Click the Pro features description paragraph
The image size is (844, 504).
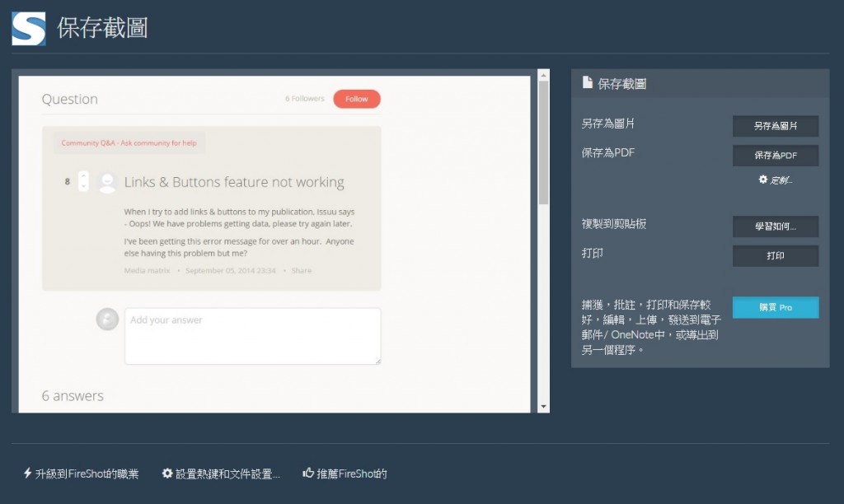[651, 327]
